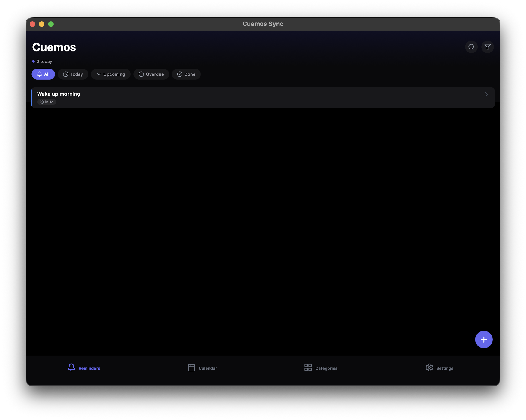This screenshot has height=420, width=526.
Task: Switch to the Calendar tab icon
Action: pyautogui.click(x=191, y=367)
